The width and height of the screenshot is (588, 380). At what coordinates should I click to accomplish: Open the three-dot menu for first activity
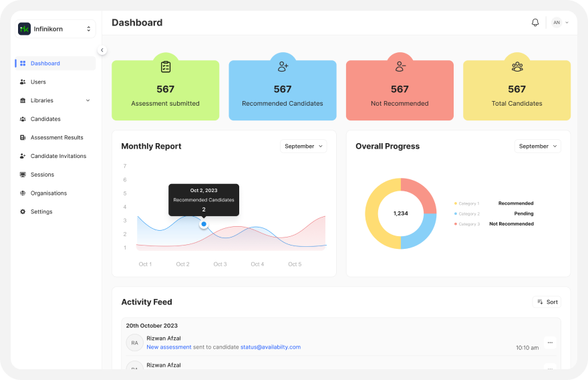point(550,343)
